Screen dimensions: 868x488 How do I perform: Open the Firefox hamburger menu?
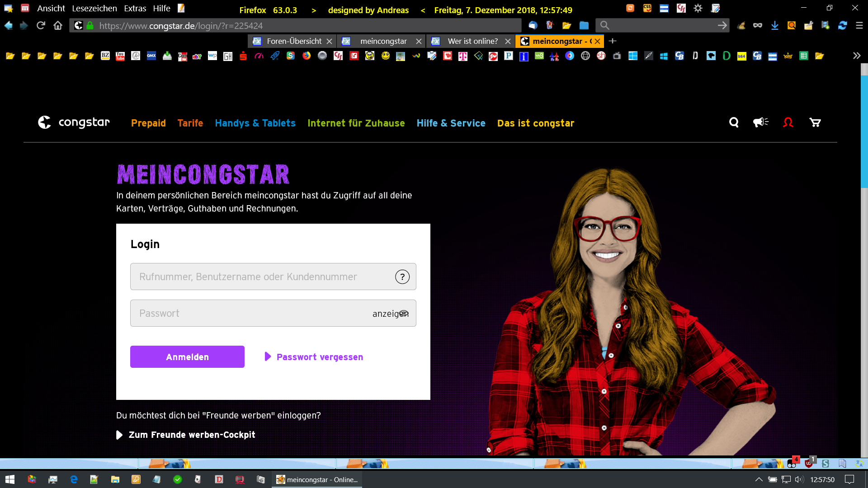click(859, 26)
